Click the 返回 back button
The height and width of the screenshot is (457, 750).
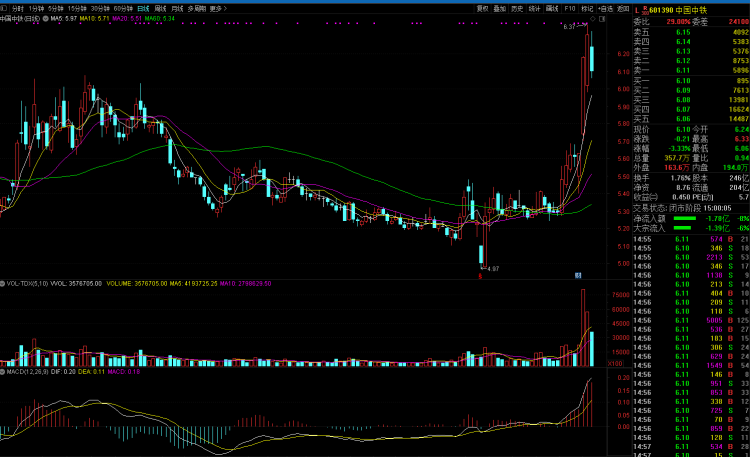click(x=623, y=8)
